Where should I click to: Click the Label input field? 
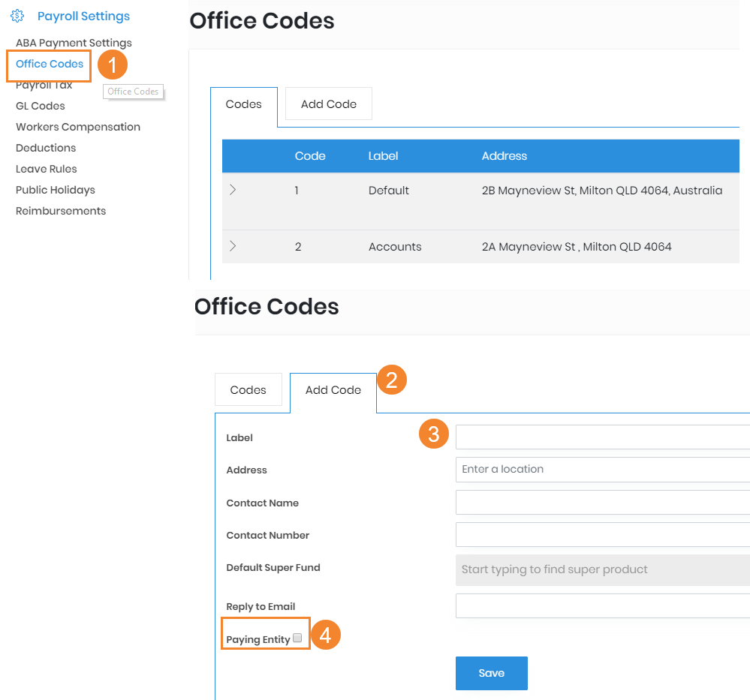(602, 437)
